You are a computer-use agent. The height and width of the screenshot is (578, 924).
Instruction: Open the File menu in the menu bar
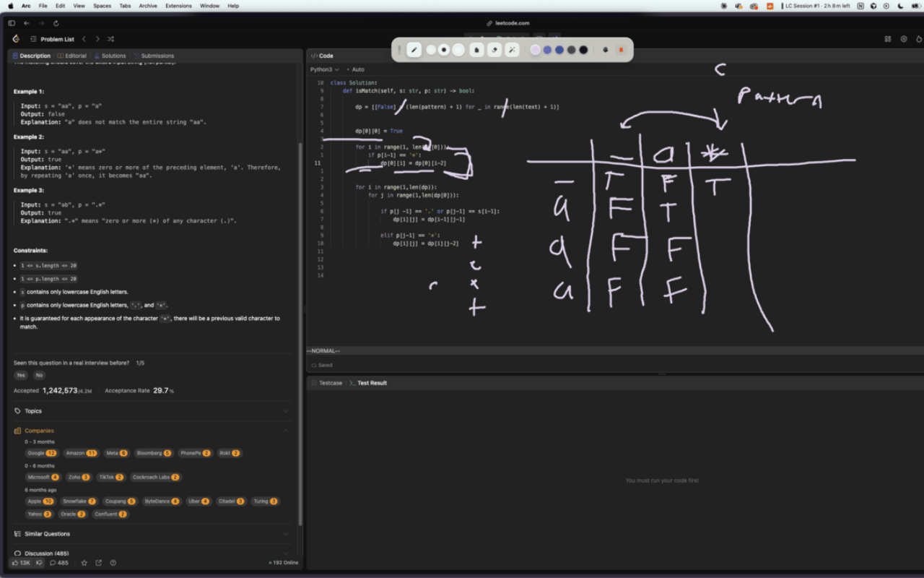tap(43, 6)
